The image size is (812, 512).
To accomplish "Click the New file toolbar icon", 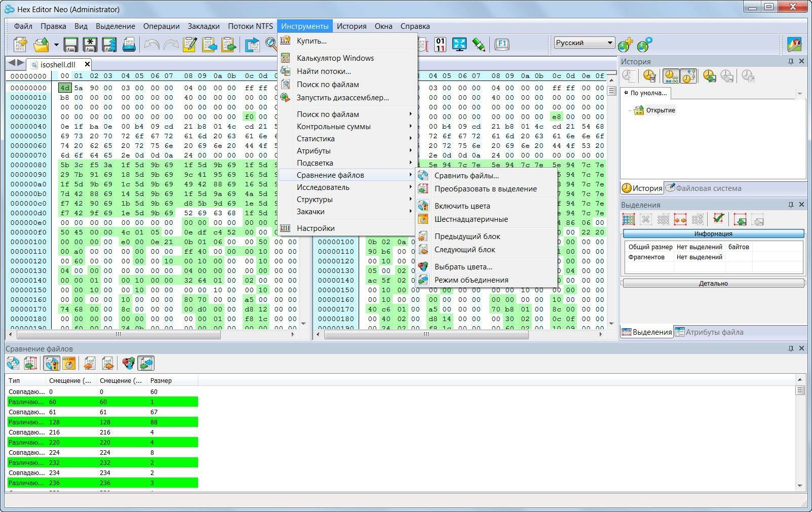I will 20,45.
